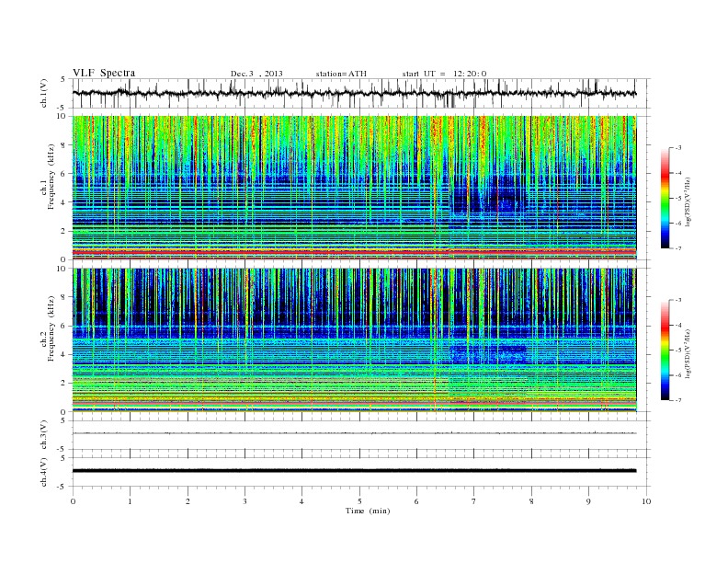Image resolution: width=728 pixels, height=563 pixels.
Task: Click the "9" tick on the time axis
Action: point(588,501)
